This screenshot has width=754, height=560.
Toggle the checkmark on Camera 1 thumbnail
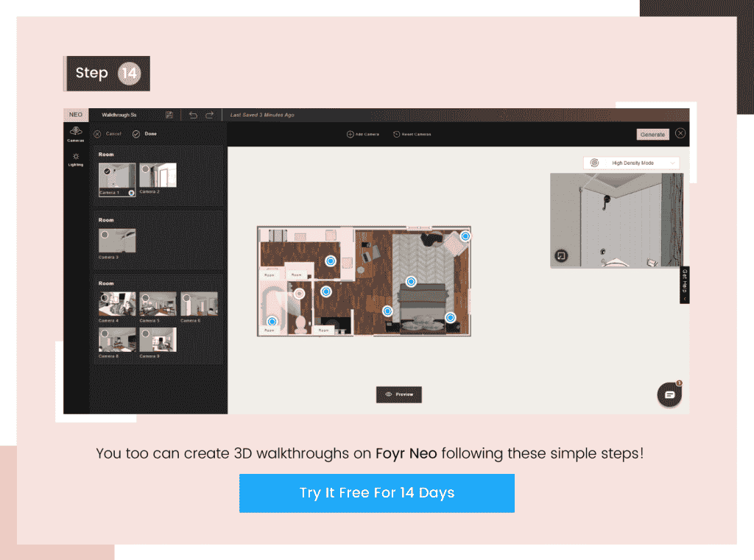[105, 173]
